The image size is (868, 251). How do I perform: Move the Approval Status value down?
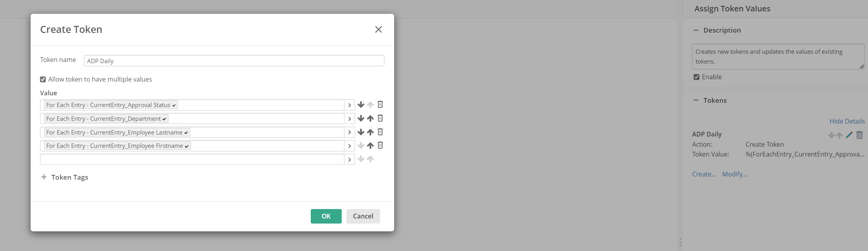pos(361,105)
